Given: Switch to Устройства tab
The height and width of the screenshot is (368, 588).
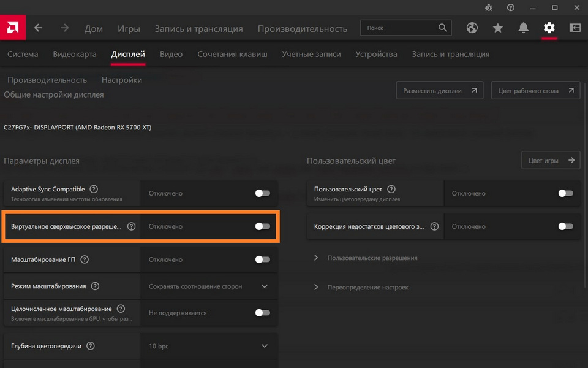Looking at the screenshot, I should coord(376,54).
